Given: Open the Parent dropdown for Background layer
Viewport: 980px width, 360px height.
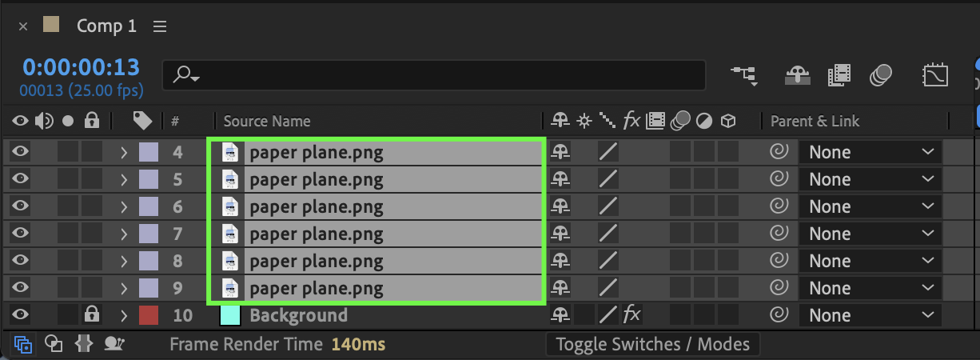Looking at the screenshot, I should point(871,315).
